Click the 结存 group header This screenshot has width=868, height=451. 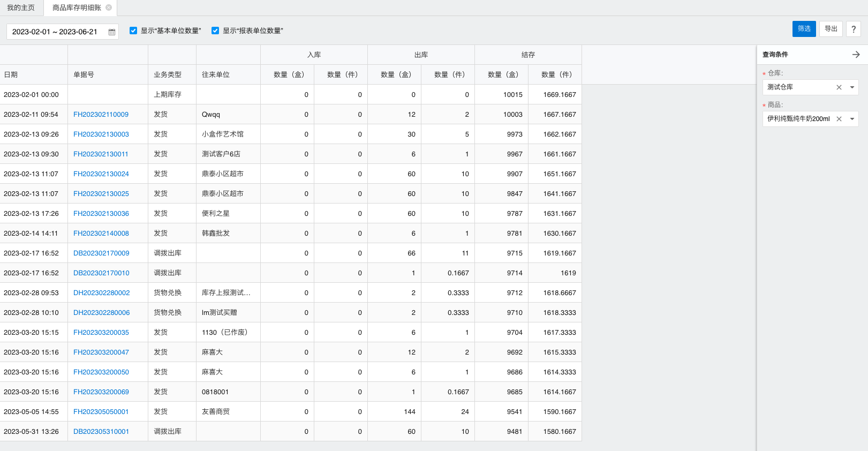529,55
